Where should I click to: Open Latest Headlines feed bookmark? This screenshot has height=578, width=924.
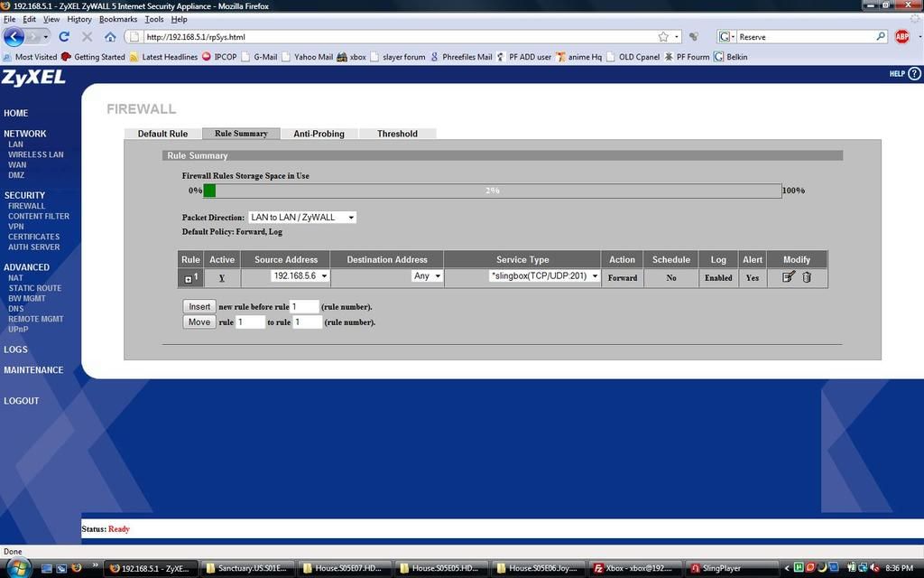163,57
